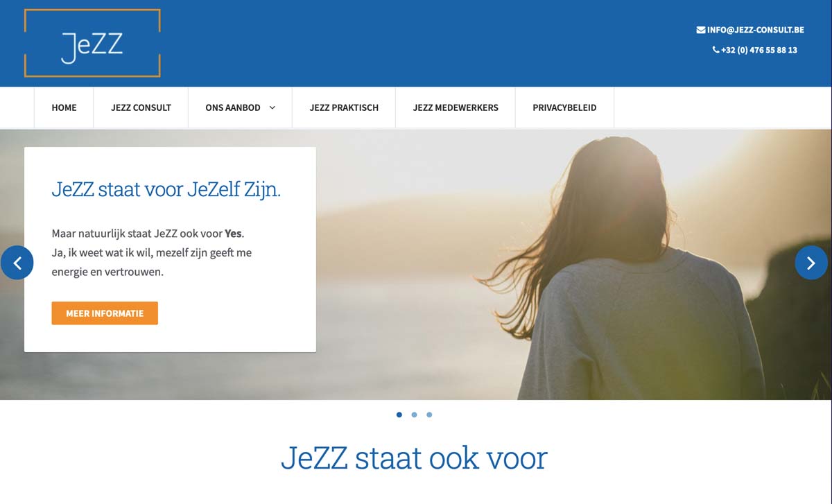This screenshot has height=504, width=832.
Task: Open the JeZZ Praktisch menu item
Action: 344,107
